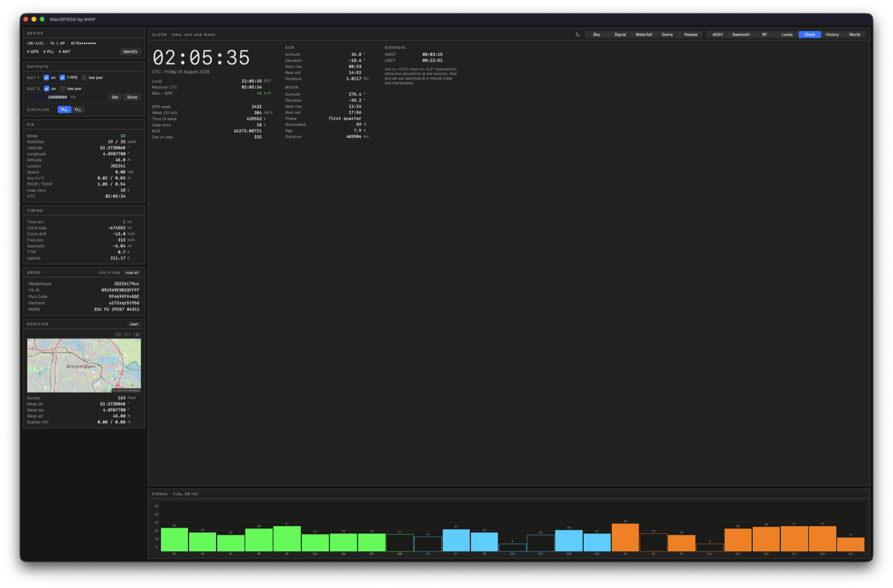Open the Locks tab
The image size is (893, 588).
[787, 35]
